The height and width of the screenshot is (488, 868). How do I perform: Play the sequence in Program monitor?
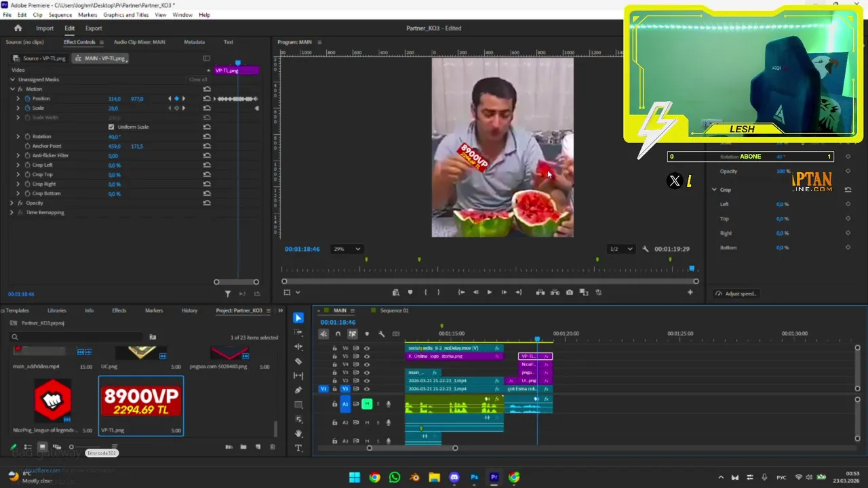click(490, 292)
